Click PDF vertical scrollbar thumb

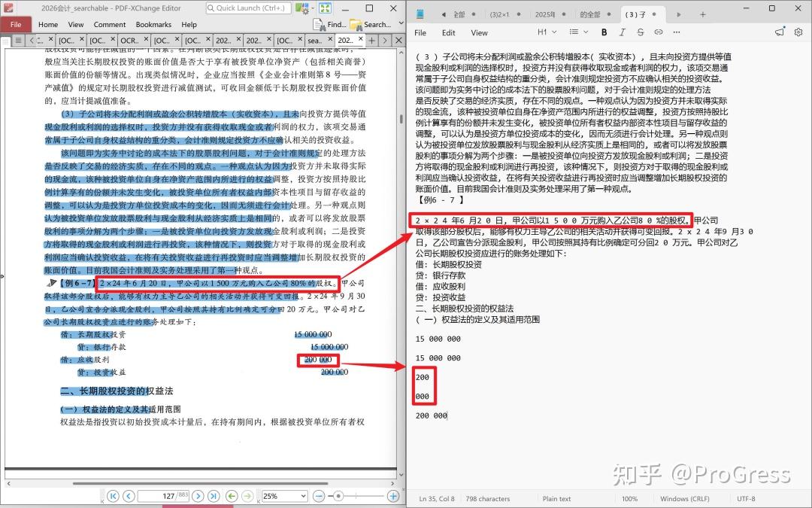(401, 119)
